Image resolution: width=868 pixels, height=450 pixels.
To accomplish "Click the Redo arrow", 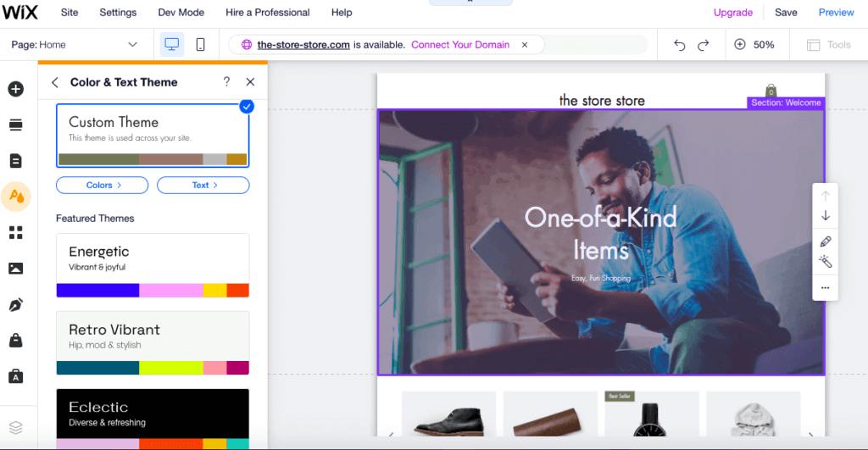I will 703,45.
